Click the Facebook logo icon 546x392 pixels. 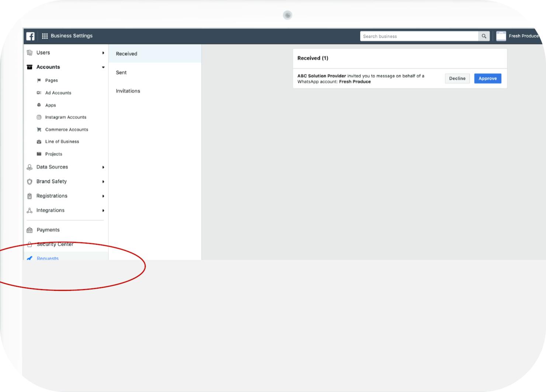point(30,36)
